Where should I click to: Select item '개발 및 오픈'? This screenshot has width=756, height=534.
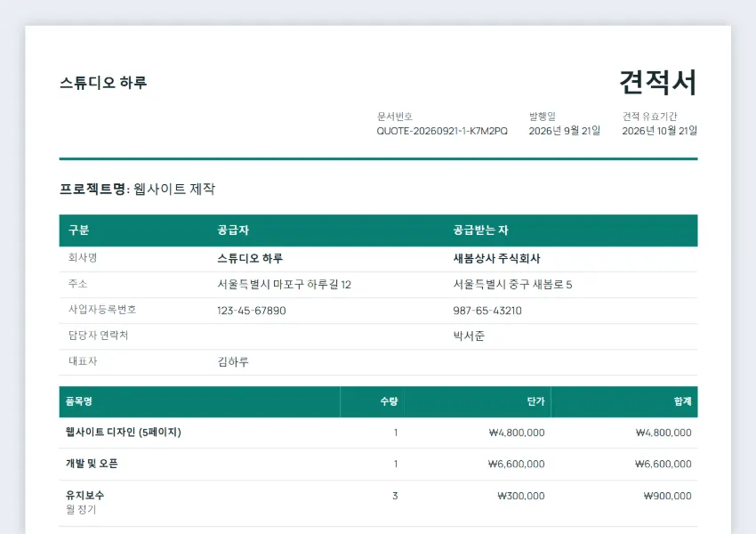point(92,464)
